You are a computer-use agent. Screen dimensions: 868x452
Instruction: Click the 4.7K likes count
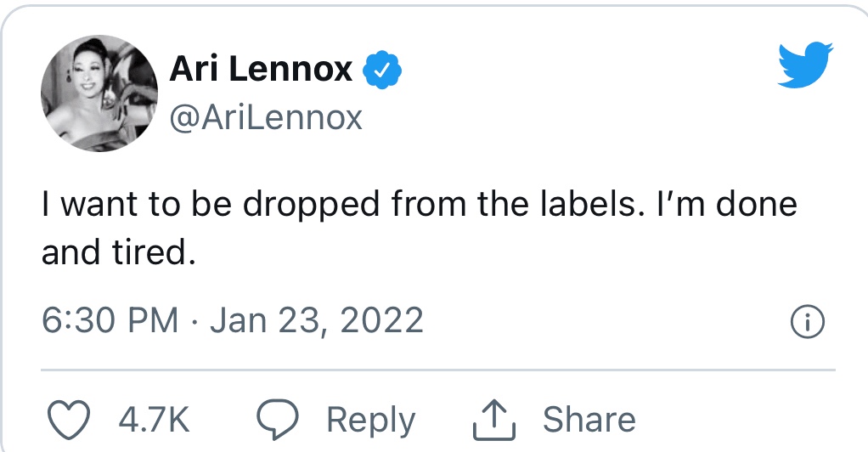(153, 420)
